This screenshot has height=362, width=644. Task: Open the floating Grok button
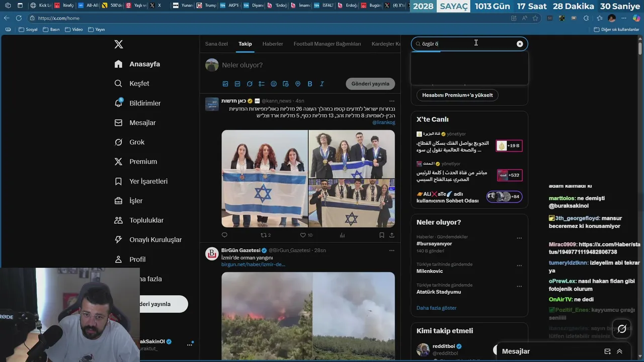[x=622, y=329]
